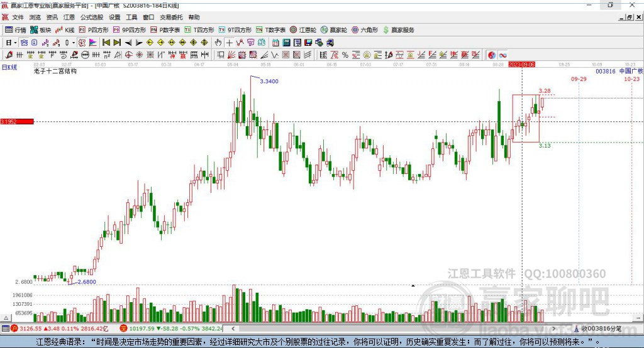Click the zigzag wave line tool
This screenshot has width=644, height=348.
(x=275, y=55)
